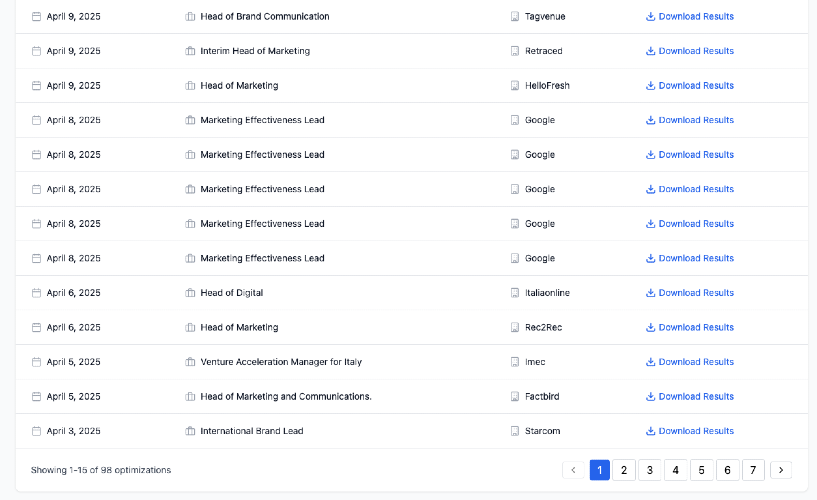Click the calendar icon in the Retraced row
The image size is (817, 500).
[36, 51]
